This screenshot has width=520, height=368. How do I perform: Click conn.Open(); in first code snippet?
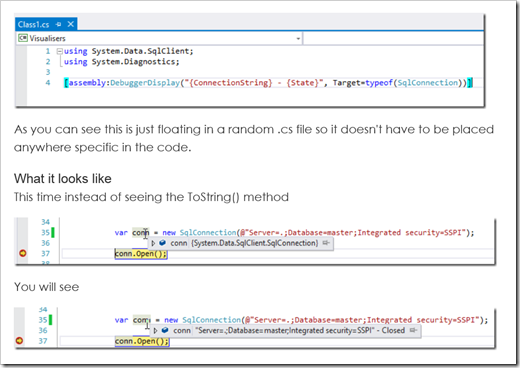[x=141, y=254]
